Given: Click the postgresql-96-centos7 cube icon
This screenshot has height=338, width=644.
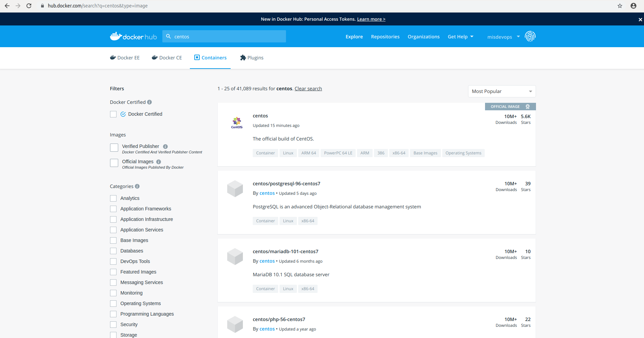Looking at the screenshot, I should [235, 189].
